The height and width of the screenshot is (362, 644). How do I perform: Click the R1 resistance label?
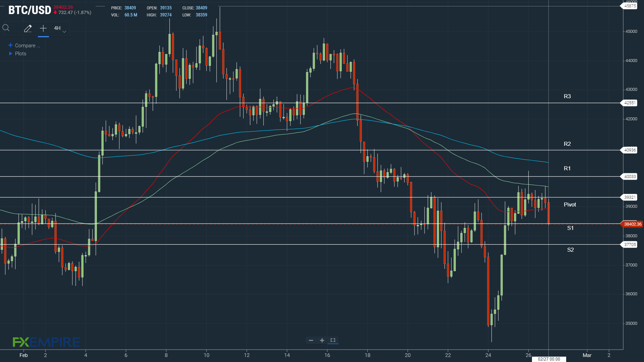click(x=567, y=169)
